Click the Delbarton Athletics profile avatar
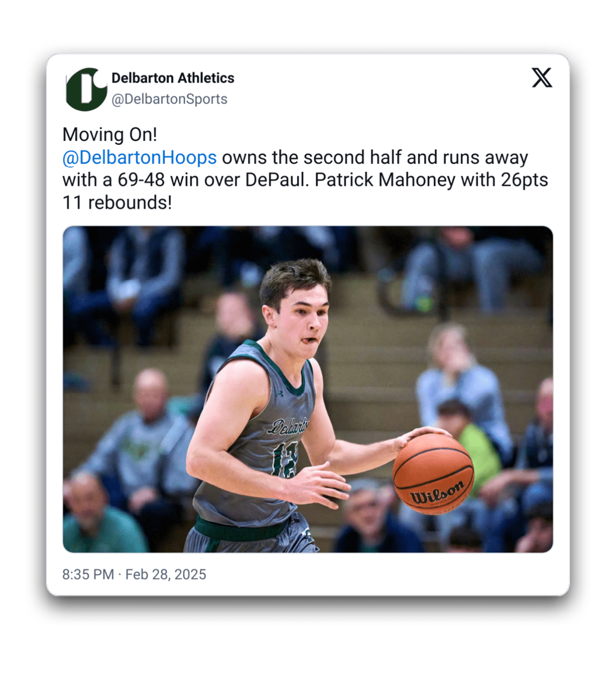Viewport: 616px width, 688px height. point(86,89)
